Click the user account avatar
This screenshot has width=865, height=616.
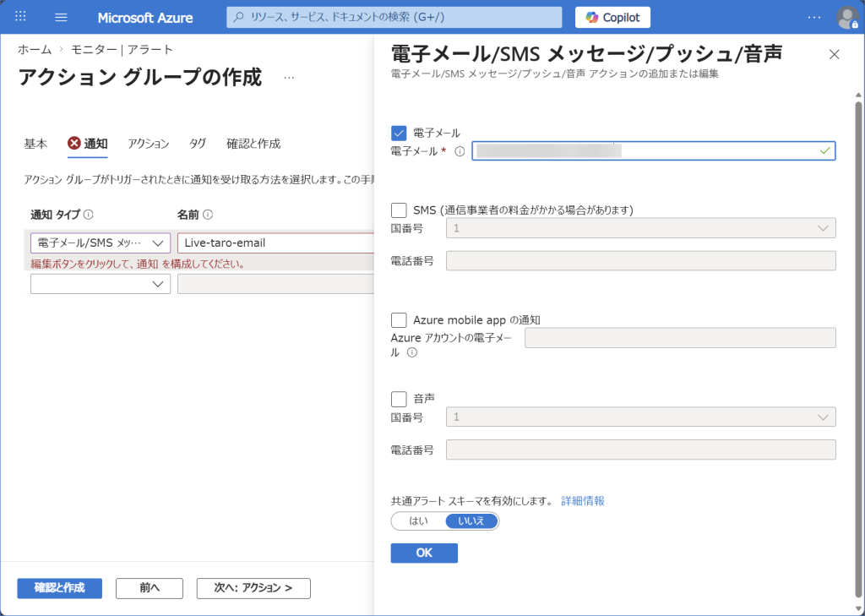846,17
